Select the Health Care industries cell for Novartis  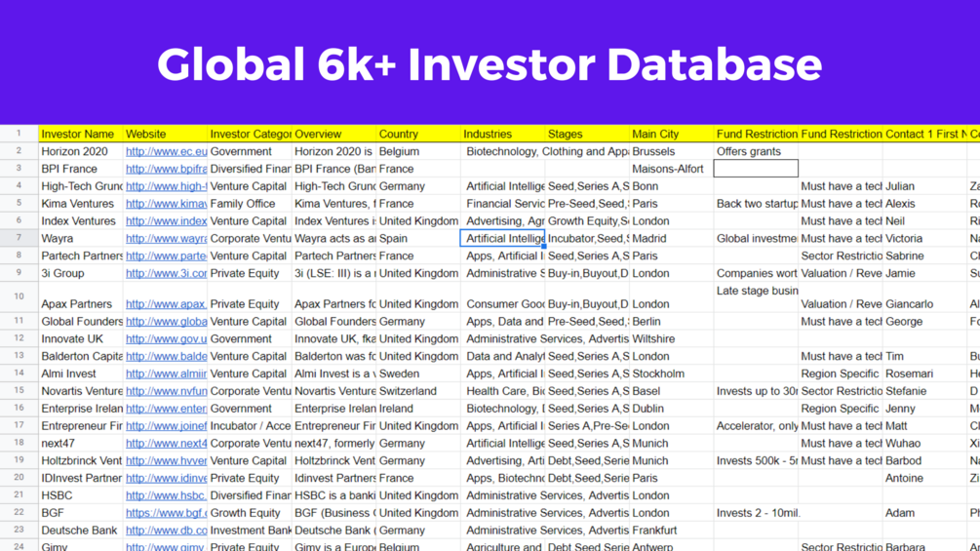point(502,391)
